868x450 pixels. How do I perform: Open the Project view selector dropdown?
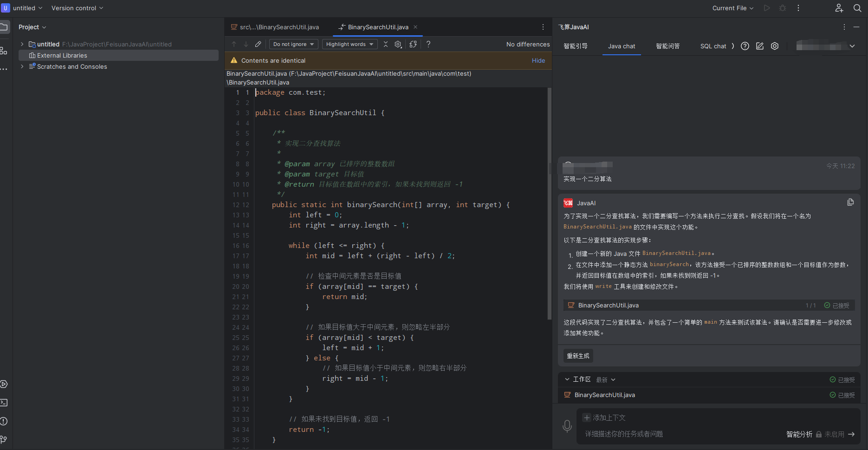(x=32, y=27)
